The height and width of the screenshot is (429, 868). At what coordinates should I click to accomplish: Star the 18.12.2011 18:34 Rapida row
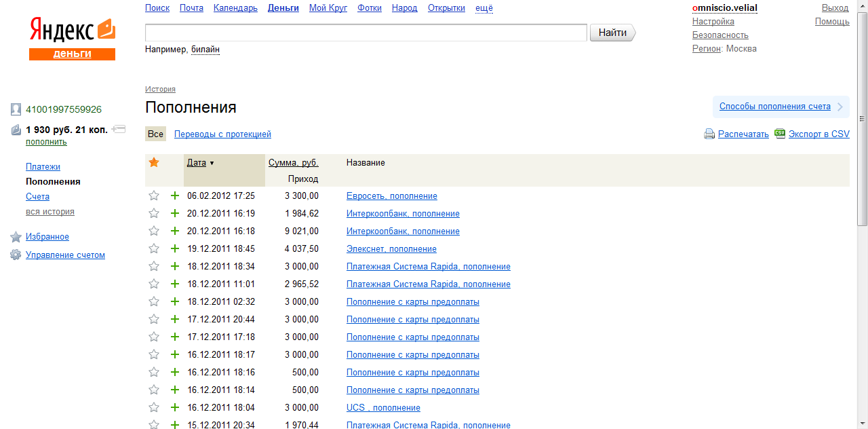point(154,266)
